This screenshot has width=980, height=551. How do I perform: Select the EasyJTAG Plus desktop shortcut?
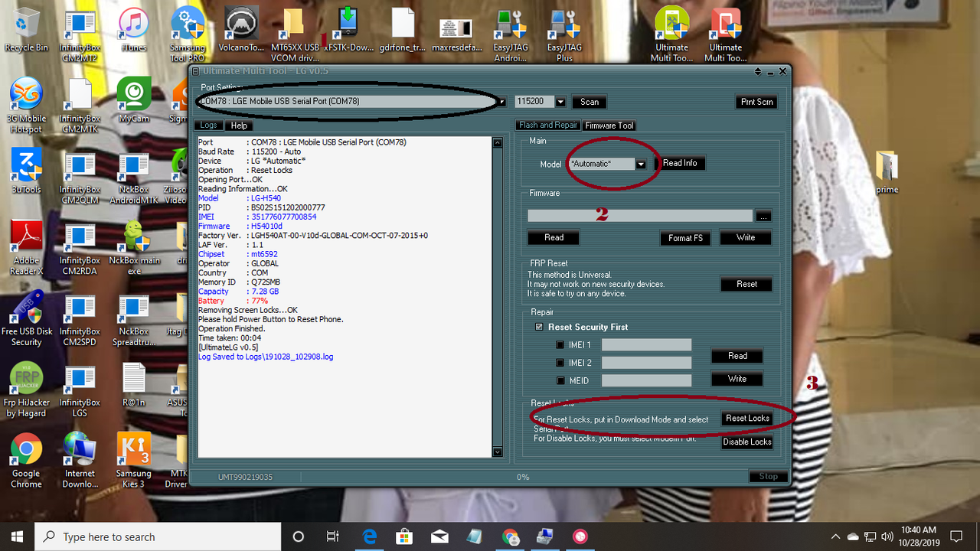click(564, 34)
